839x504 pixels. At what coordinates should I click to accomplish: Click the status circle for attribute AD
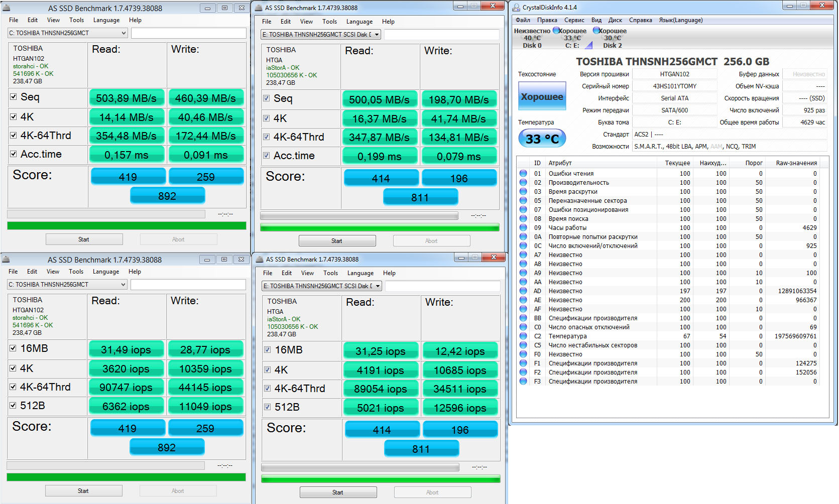point(523,291)
